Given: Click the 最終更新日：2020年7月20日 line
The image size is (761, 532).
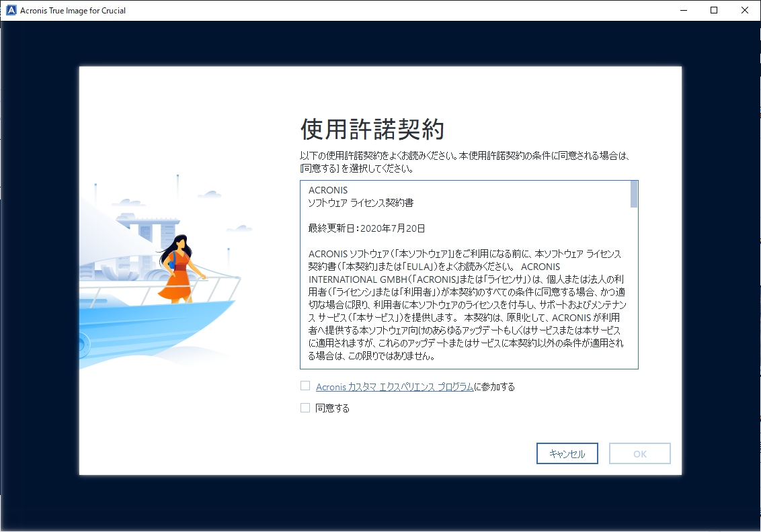Looking at the screenshot, I should 367,228.
